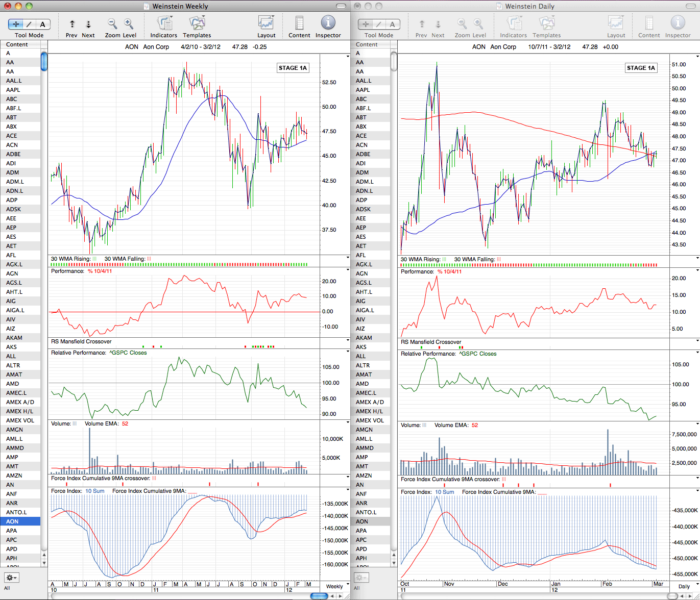The height and width of the screenshot is (600, 700).
Task: Select AMEX VOL in Daily content list
Action: [x=370, y=420]
